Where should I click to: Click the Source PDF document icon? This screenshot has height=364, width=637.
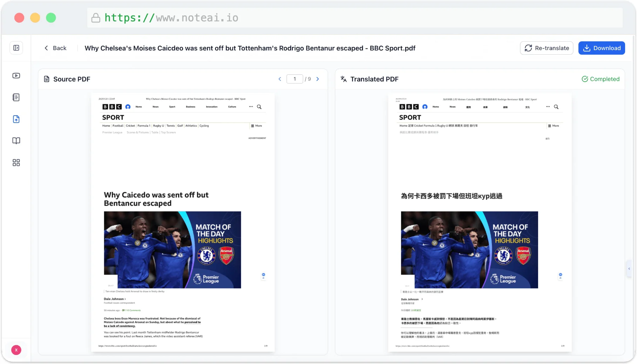47,79
